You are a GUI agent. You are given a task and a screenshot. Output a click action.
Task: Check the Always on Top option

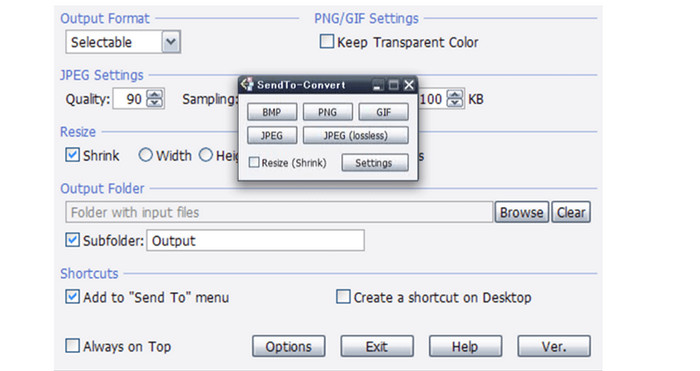[72, 346]
